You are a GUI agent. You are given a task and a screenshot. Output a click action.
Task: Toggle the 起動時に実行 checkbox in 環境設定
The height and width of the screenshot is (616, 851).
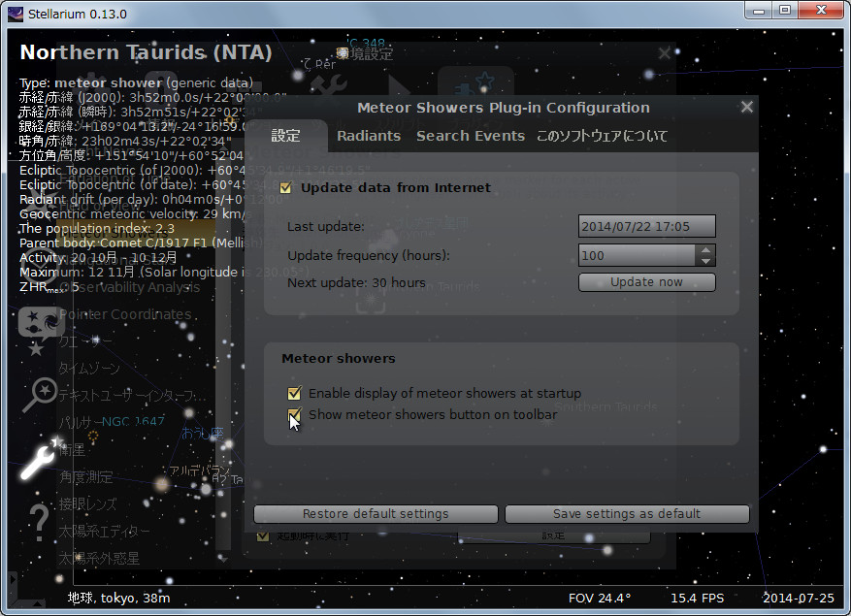263,535
